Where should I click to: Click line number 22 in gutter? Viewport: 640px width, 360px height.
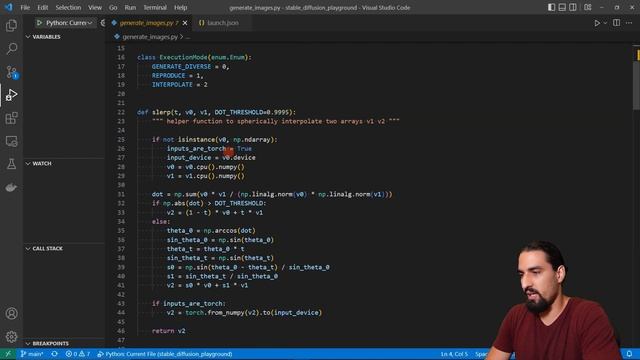point(121,112)
